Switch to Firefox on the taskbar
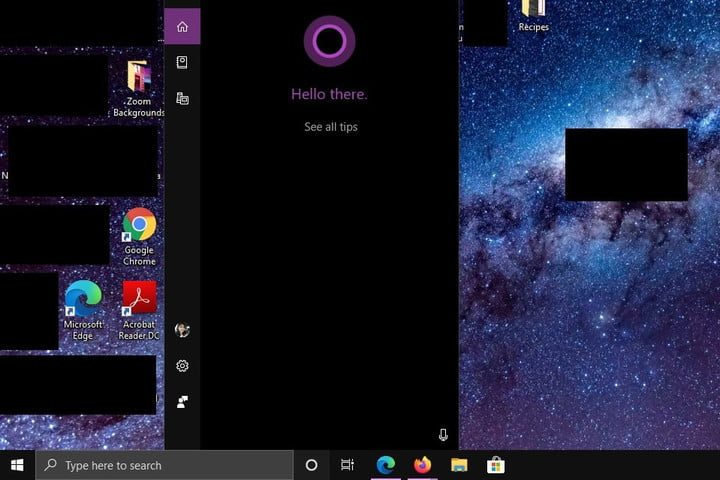Screen dimensions: 720x480 click(422, 465)
